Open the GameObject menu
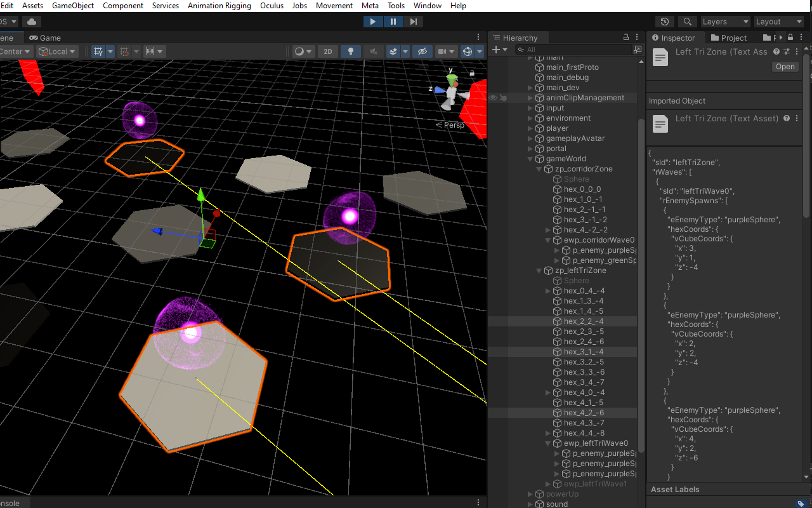This screenshot has width=812, height=508. pyautogui.click(x=73, y=6)
